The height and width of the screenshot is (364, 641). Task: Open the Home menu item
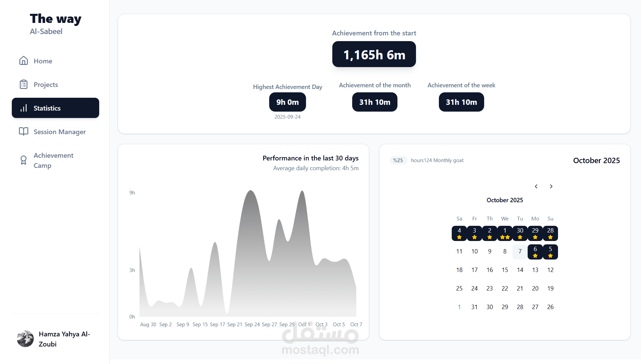[55, 61]
